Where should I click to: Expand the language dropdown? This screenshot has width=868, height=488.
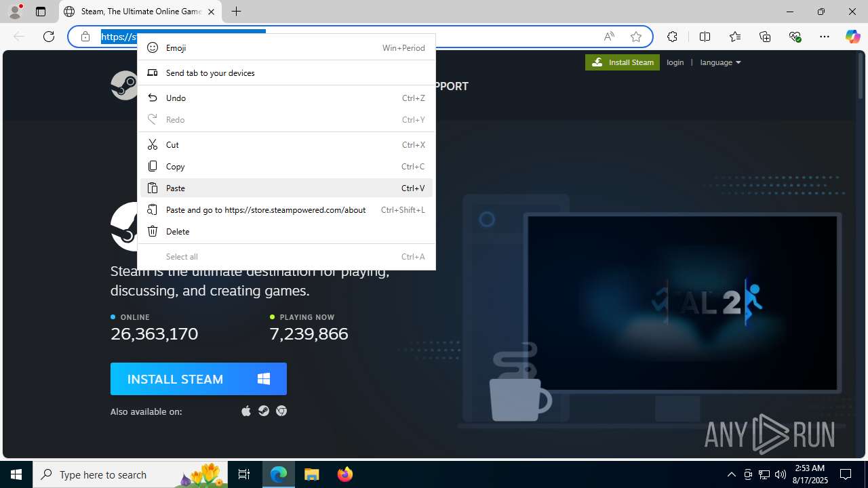pyautogui.click(x=720, y=62)
